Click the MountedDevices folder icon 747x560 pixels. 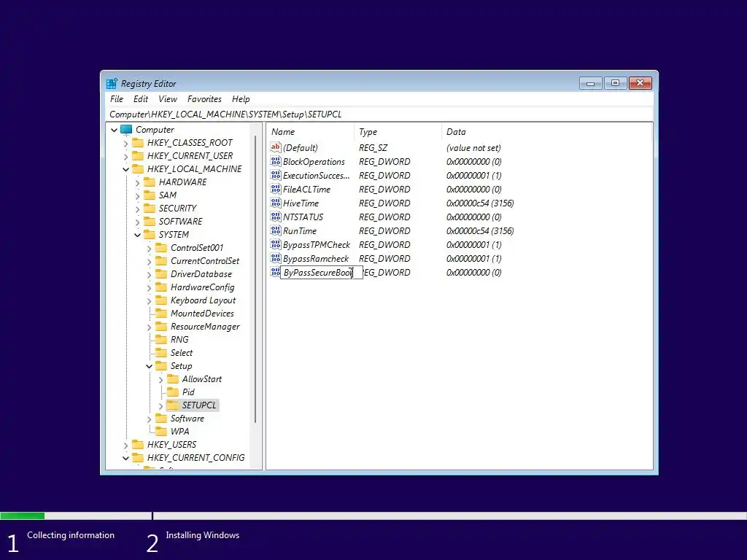161,314
